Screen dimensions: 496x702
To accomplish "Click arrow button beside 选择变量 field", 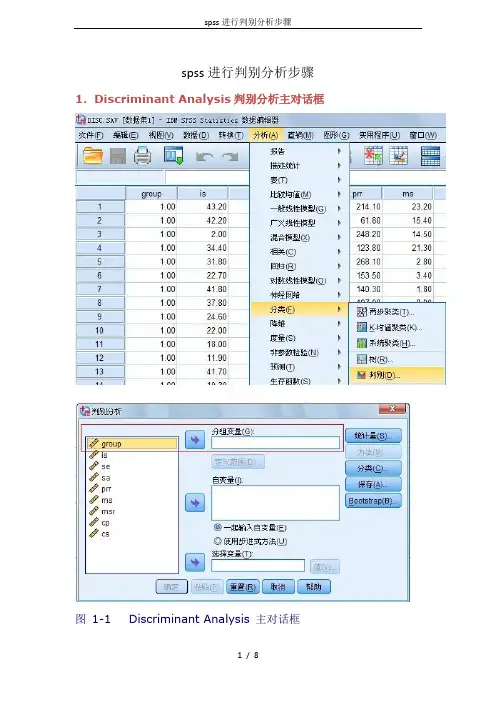I will tap(195, 562).
